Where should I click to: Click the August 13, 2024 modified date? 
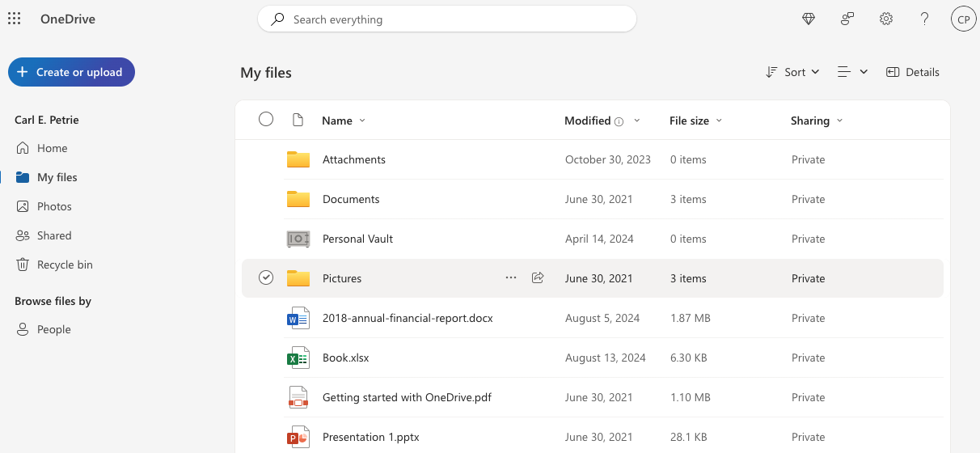point(606,358)
